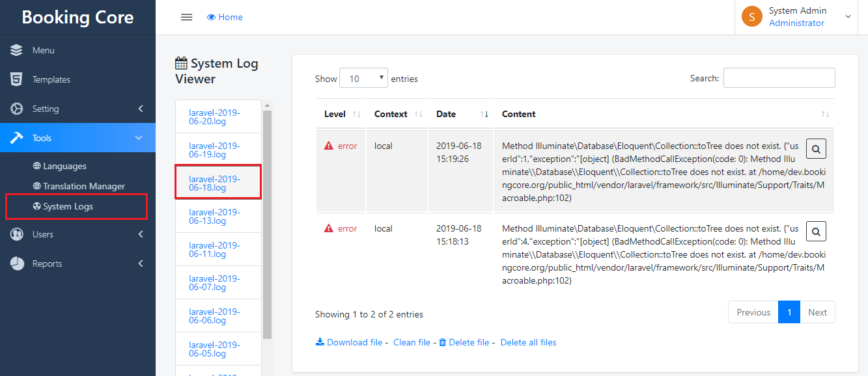Click the Delete all files link
The width and height of the screenshot is (868, 376).
point(528,342)
